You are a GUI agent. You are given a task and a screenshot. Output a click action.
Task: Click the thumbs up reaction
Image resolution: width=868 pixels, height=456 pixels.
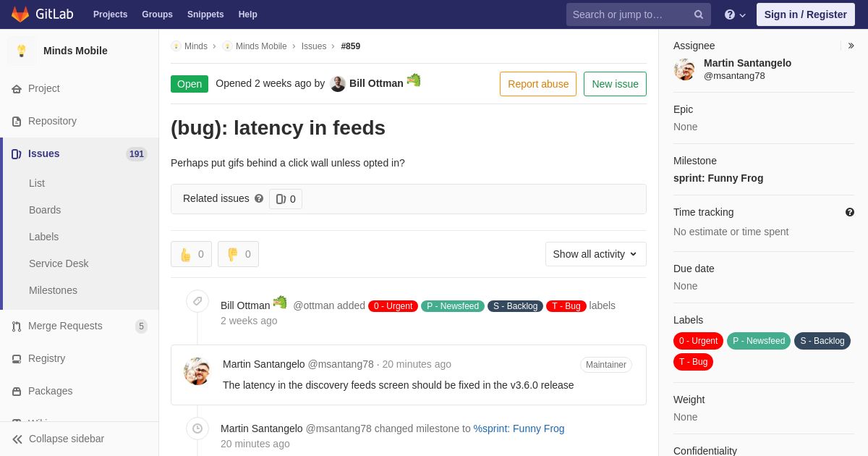pos(191,254)
